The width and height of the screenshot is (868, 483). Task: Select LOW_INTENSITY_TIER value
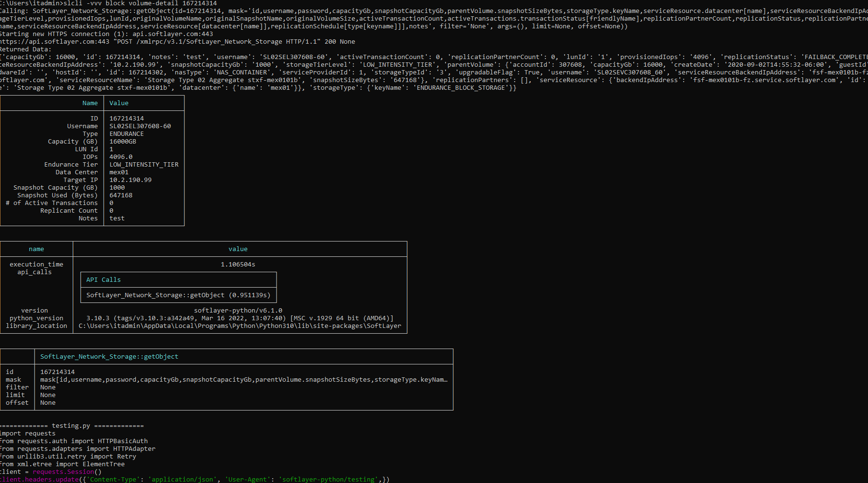[x=144, y=165]
